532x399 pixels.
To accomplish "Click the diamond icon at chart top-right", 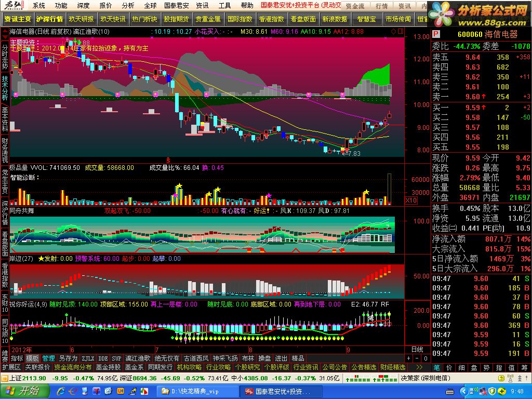I will (394, 32).
